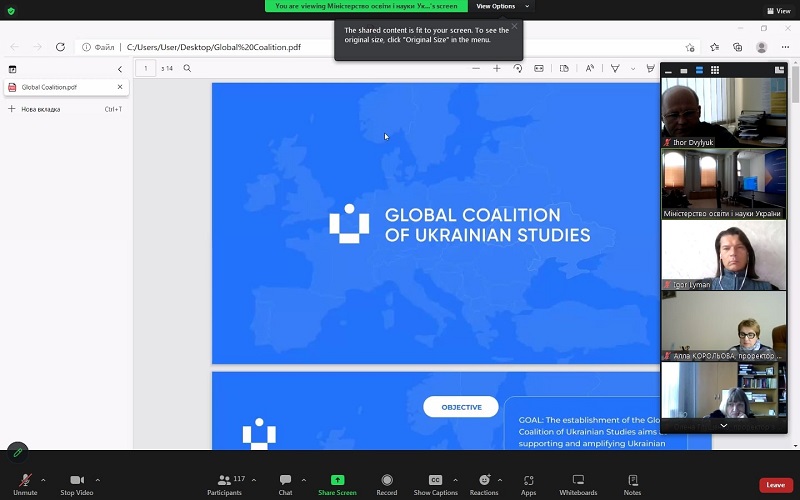Open a new tab via Нова вкладка
Viewport: 800px width, 500px height.
point(64,109)
